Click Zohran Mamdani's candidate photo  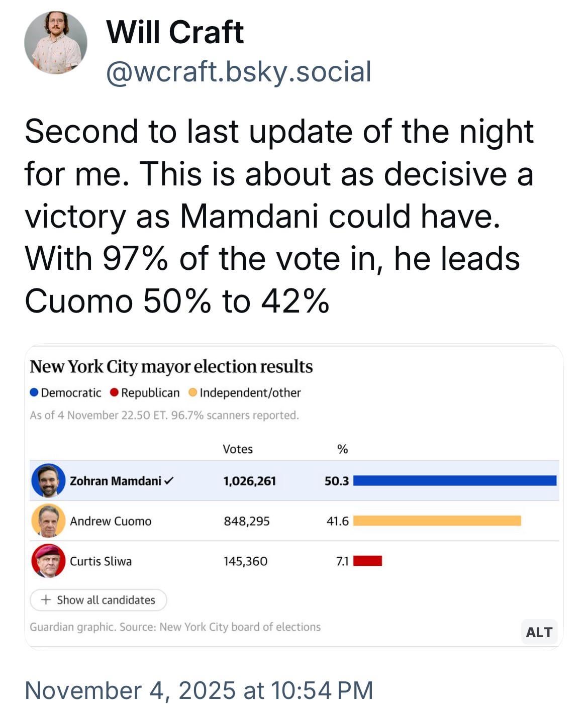pos(48,481)
